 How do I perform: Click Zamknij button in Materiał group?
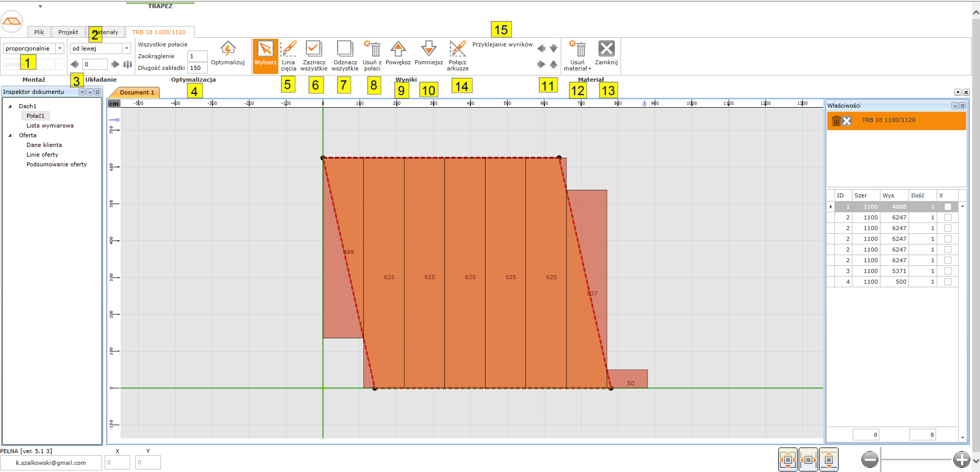[x=606, y=49]
